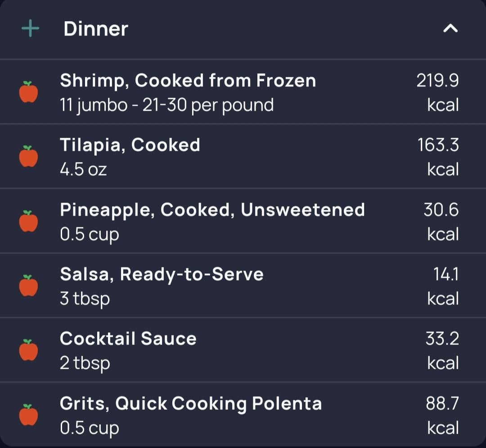Tap the apple icon next to Tilapia
The height and width of the screenshot is (448, 486).
[28, 156]
